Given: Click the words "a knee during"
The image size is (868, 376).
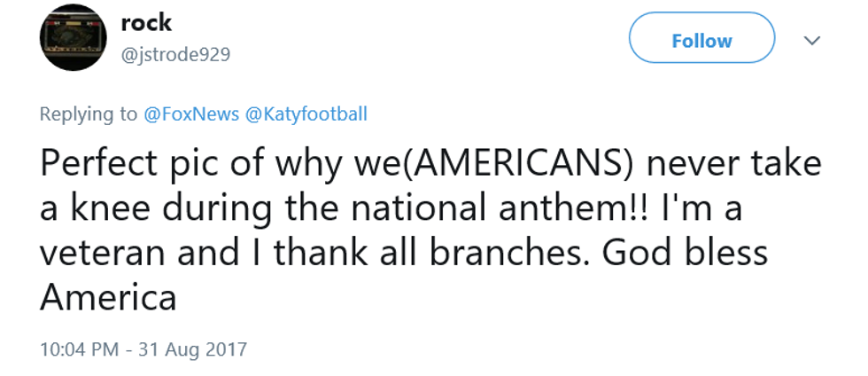Looking at the screenshot, I should pyautogui.click(x=140, y=208).
